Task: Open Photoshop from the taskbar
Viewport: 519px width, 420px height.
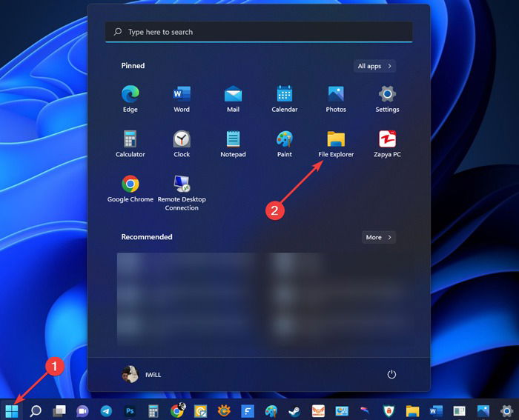Action: (x=130, y=410)
